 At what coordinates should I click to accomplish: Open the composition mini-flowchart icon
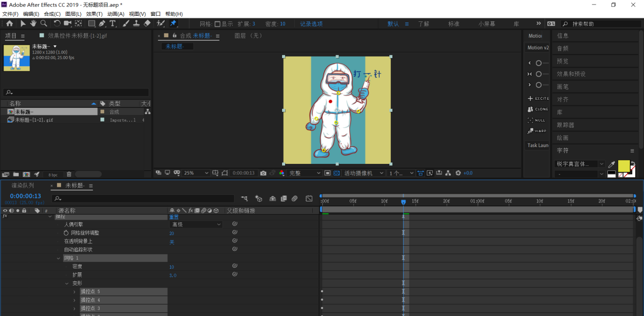[244, 198]
